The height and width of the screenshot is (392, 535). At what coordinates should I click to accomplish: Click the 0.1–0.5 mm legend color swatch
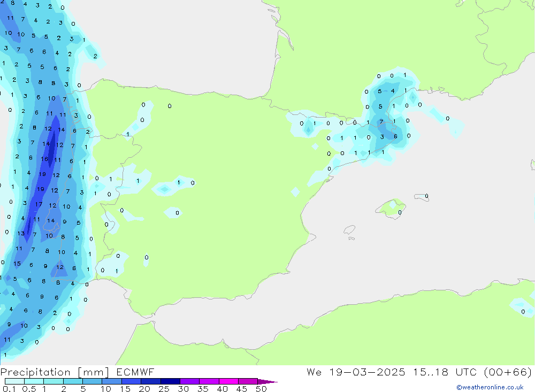14,381
